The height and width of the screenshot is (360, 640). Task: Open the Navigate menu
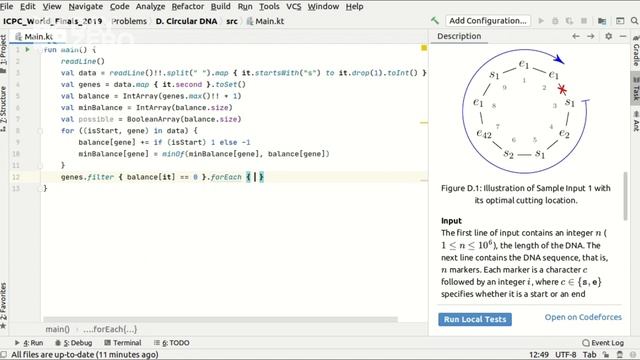point(86,7)
